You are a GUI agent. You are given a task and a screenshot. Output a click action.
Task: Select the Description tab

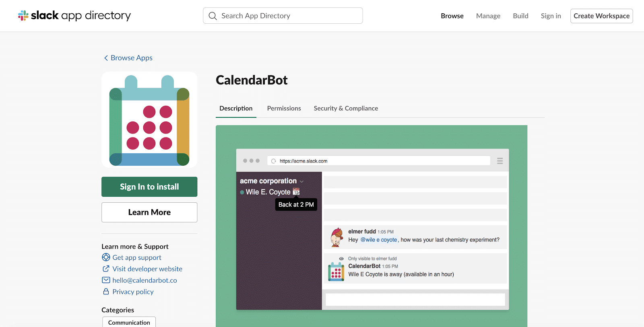(x=236, y=108)
